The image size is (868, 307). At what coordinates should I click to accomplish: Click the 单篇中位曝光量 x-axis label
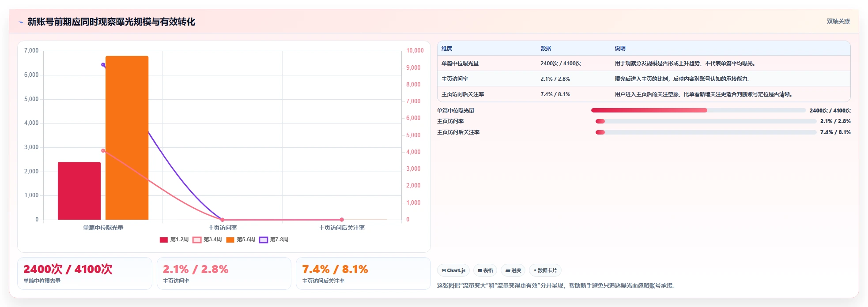[103, 228]
